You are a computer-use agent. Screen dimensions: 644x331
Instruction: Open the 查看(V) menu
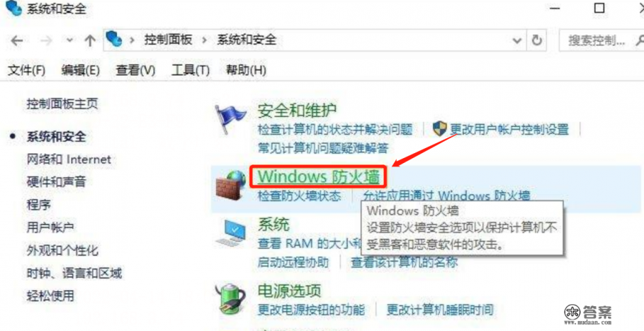[x=135, y=70]
